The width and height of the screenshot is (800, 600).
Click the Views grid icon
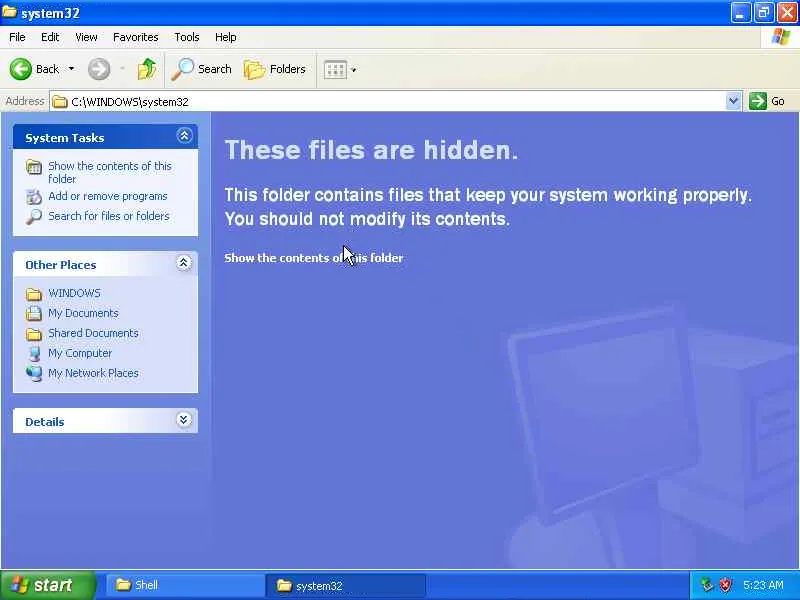pos(335,69)
